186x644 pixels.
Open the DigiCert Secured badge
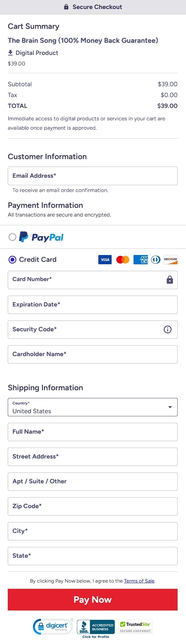point(53,627)
